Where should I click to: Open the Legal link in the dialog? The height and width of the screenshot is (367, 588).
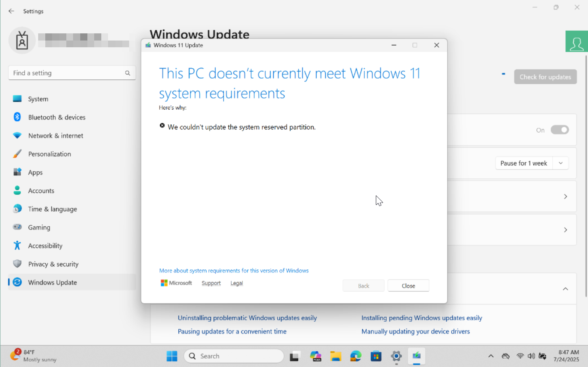point(237,283)
